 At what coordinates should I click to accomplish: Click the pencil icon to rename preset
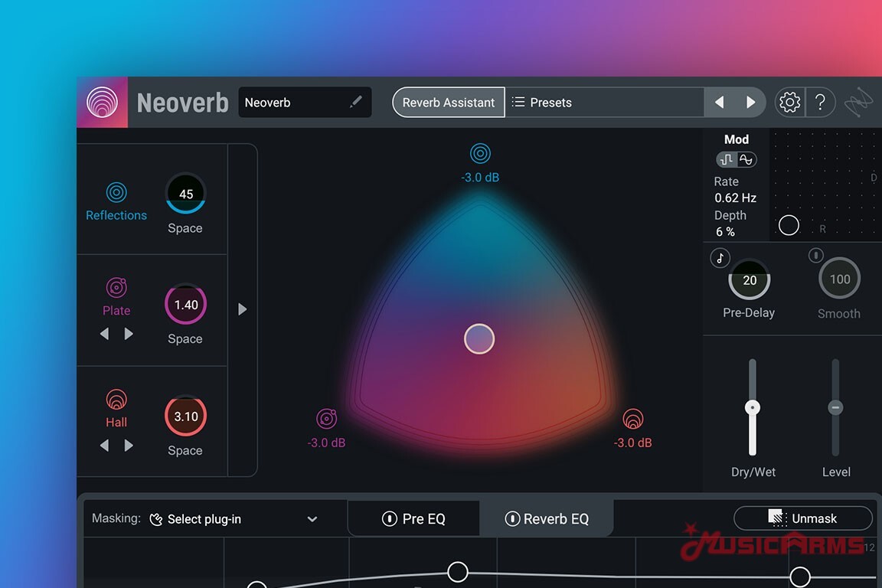(x=356, y=102)
